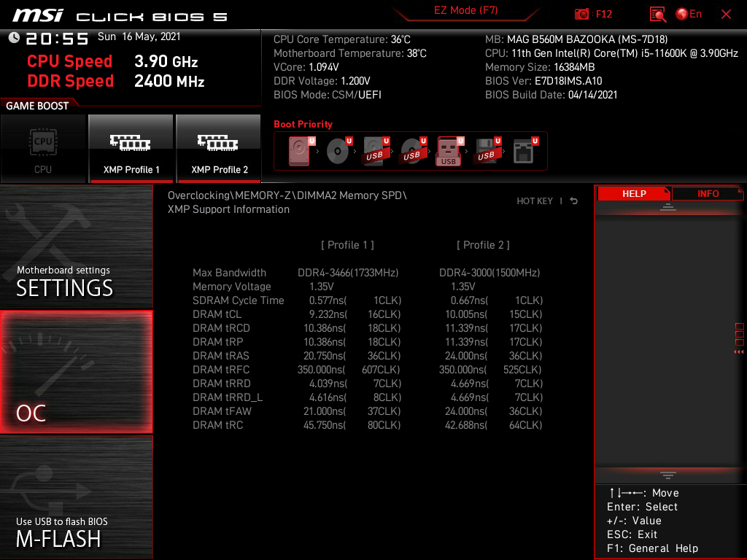Click the clock icon beside the time

coord(15,37)
